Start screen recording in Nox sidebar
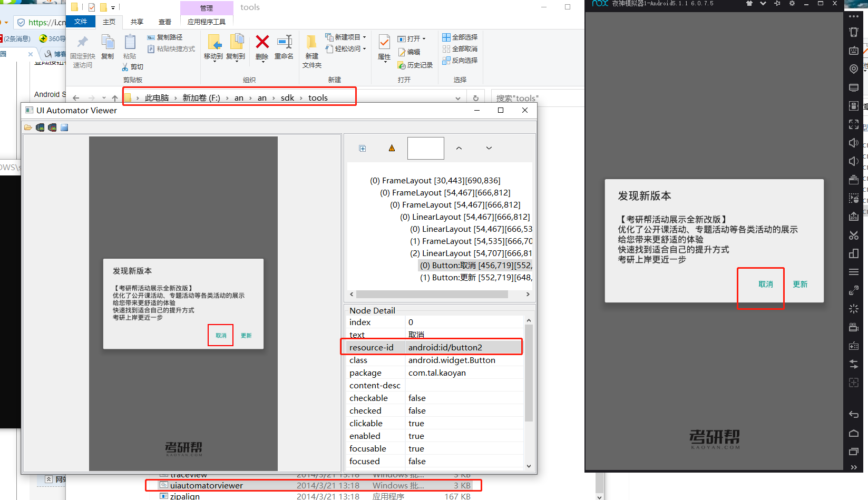Image resolution: width=868 pixels, height=500 pixels. click(x=854, y=327)
